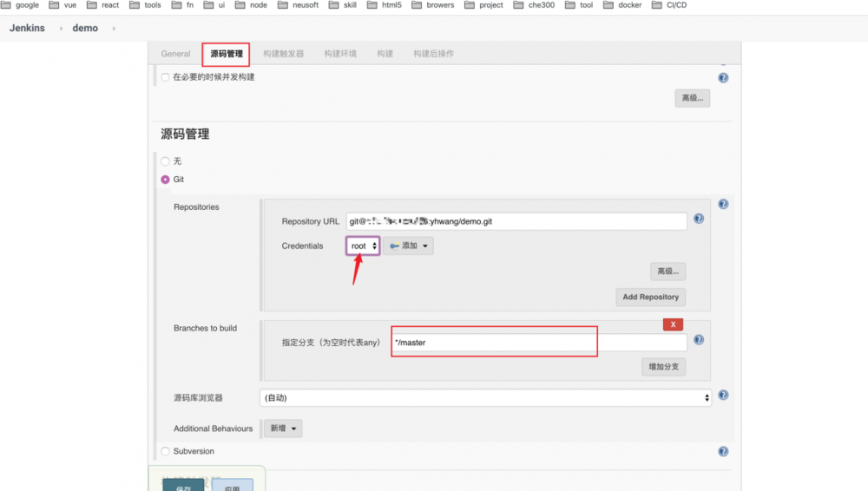Focus the */master branch specifier field
Image resolution: width=868 pixels, height=491 pixels.
point(539,342)
